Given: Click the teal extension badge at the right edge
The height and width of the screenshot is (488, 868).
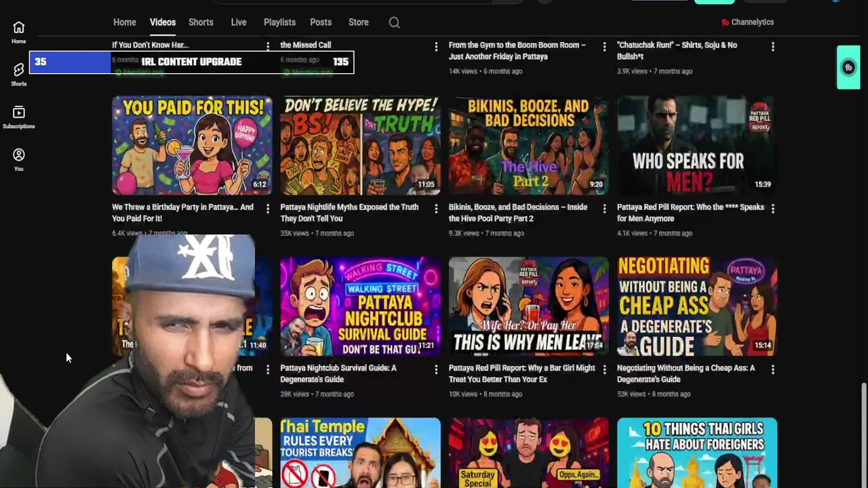Looking at the screenshot, I should (848, 67).
